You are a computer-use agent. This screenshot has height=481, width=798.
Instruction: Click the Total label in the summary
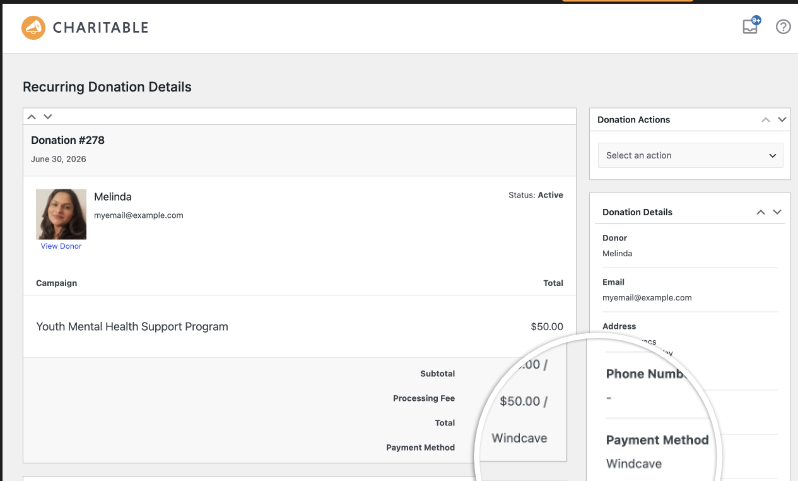coord(445,422)
